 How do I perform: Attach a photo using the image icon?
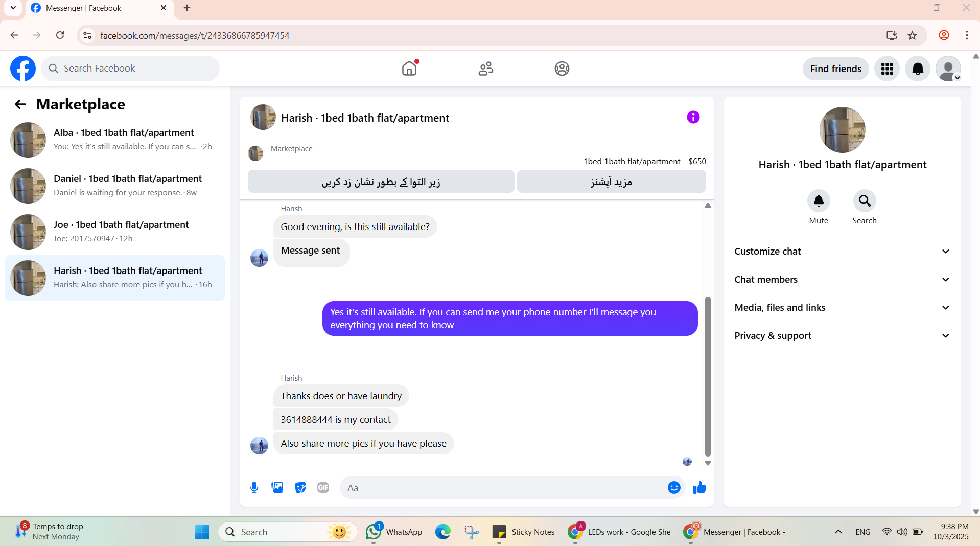point(277,488)
